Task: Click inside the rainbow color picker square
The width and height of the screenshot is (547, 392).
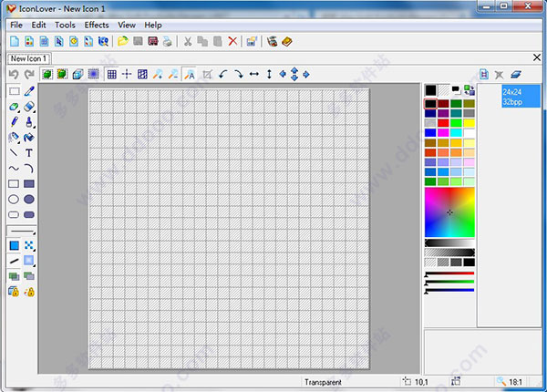Action: click(x=449, y=212)
